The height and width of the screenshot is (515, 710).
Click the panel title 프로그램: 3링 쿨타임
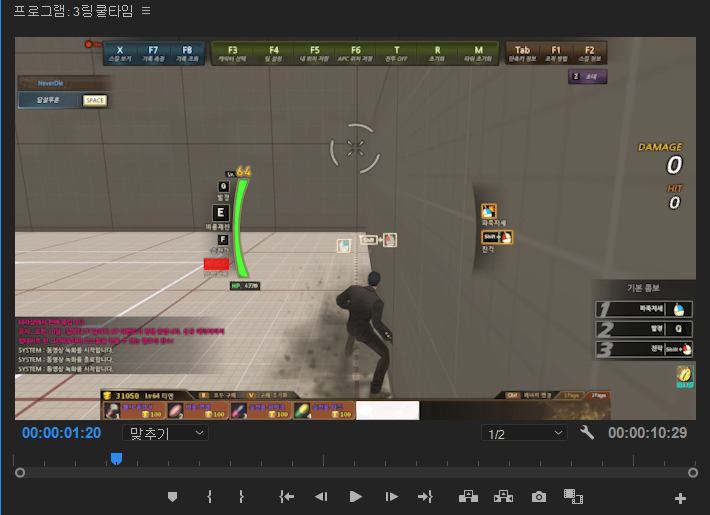(x=73, y=10)
